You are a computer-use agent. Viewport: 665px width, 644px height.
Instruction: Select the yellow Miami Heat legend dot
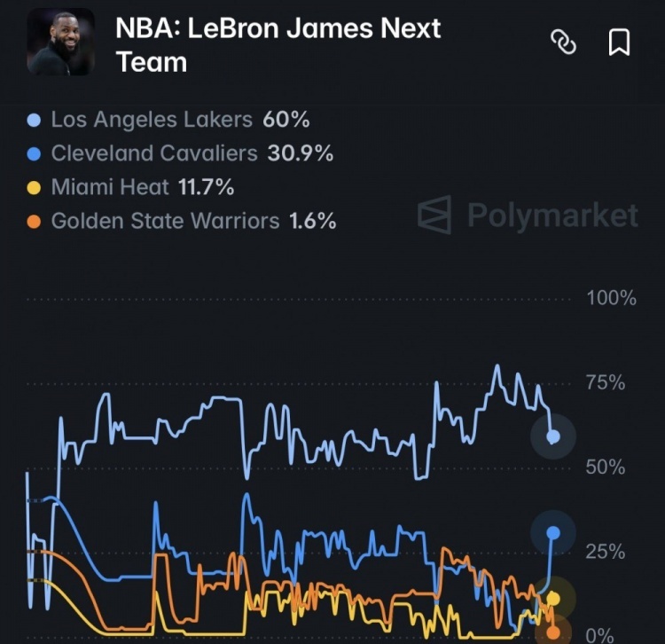coord(34,187)
